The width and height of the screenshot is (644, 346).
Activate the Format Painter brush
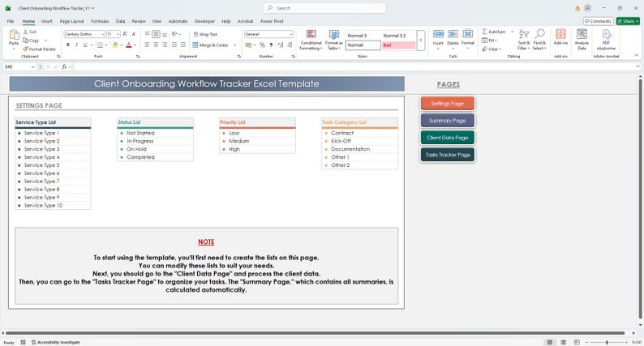pyautogui.click(x=25, y=49)
